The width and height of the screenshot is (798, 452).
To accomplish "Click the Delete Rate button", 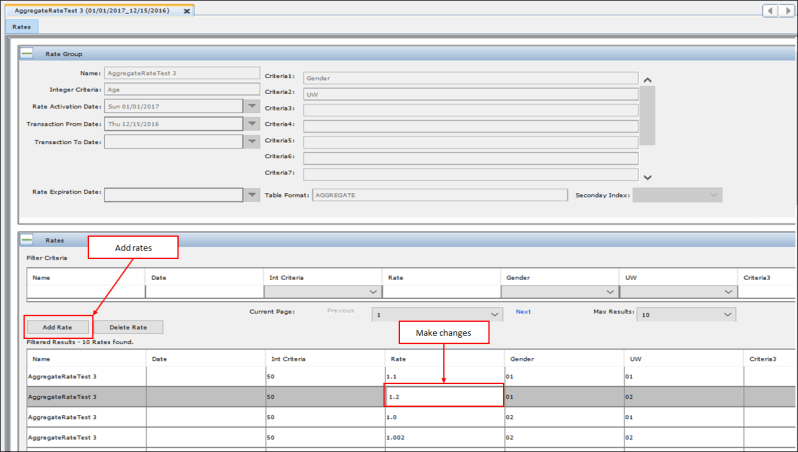I will (x=128, y=327).
